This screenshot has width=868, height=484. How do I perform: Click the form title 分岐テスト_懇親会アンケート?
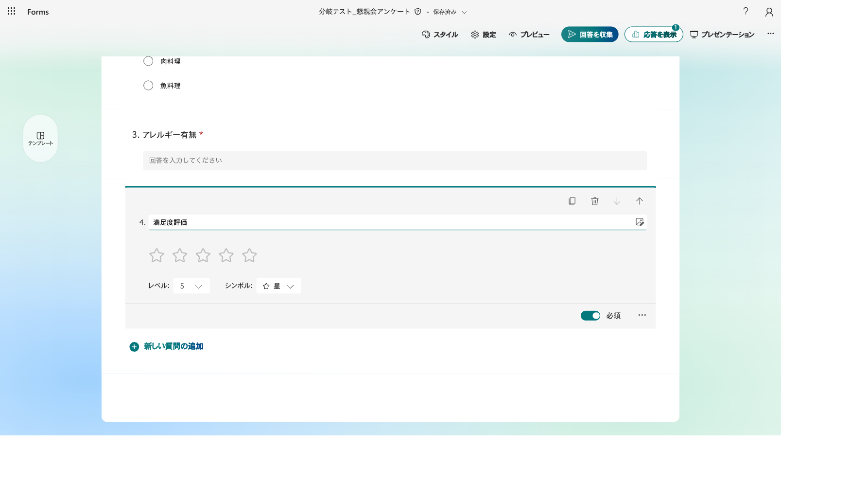(x=364, y=12)
